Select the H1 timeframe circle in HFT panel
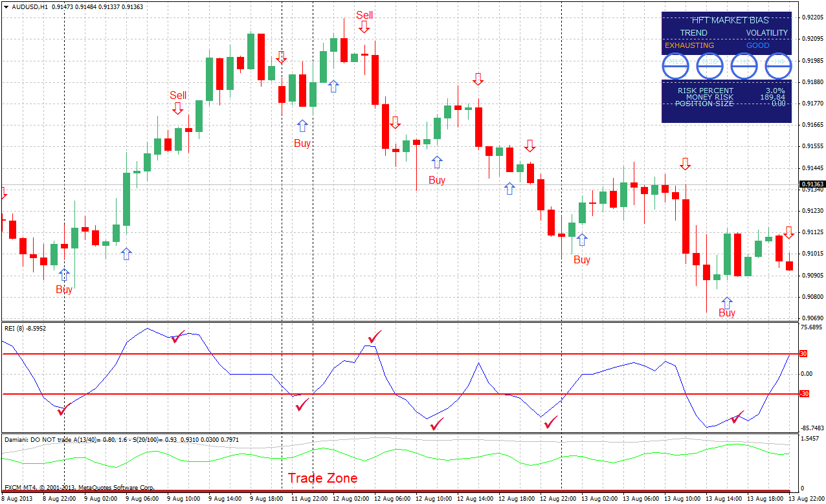Viewport: 826px width, 504px height. click(x=744, y=66)
